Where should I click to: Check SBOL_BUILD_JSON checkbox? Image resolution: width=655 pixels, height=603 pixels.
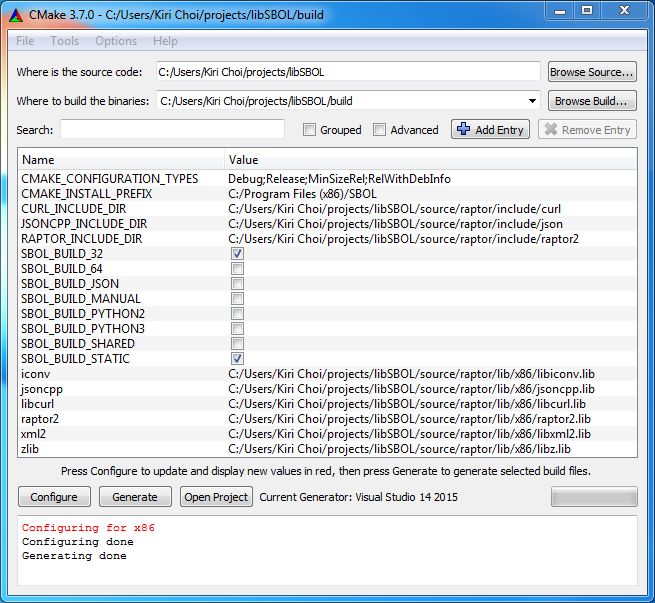(x=237, y=284)
